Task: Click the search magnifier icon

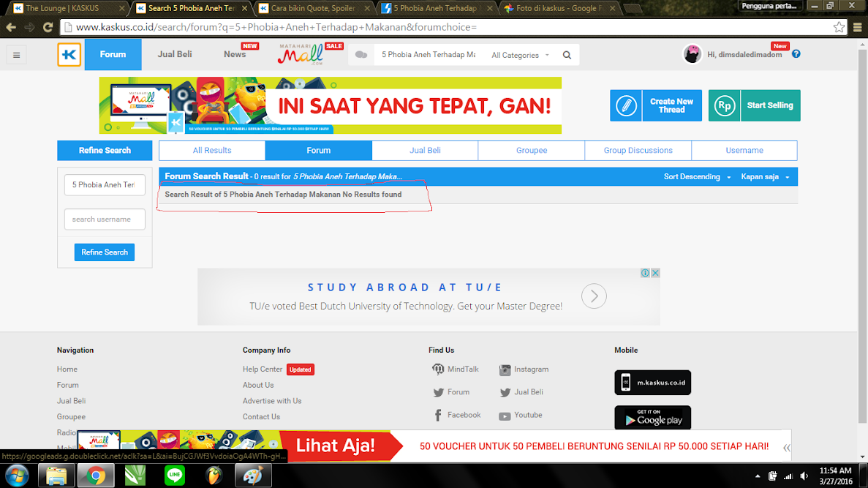Action: [x=567, y=55]
